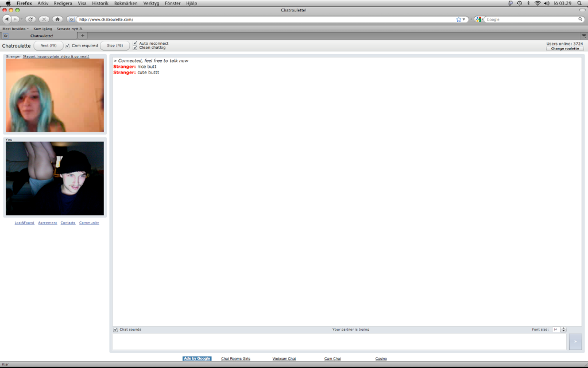Stop page loading with X button

[x=44, y=19]
